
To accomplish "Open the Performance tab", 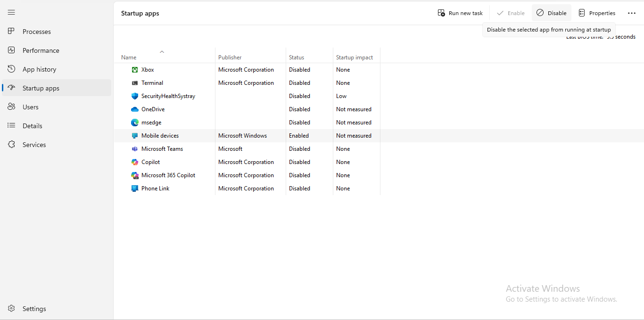I will click(x=41, y=50).
